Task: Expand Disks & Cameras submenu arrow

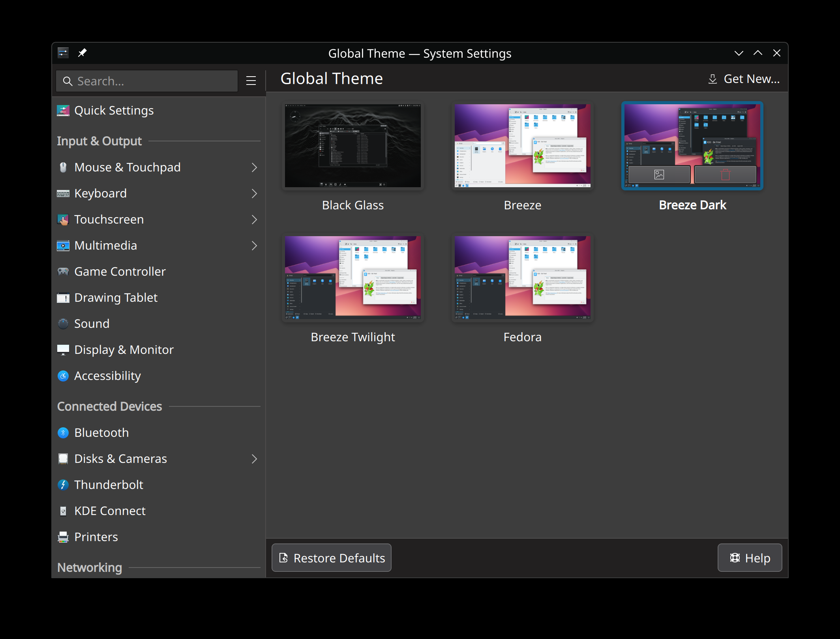Action: point(254,459)
